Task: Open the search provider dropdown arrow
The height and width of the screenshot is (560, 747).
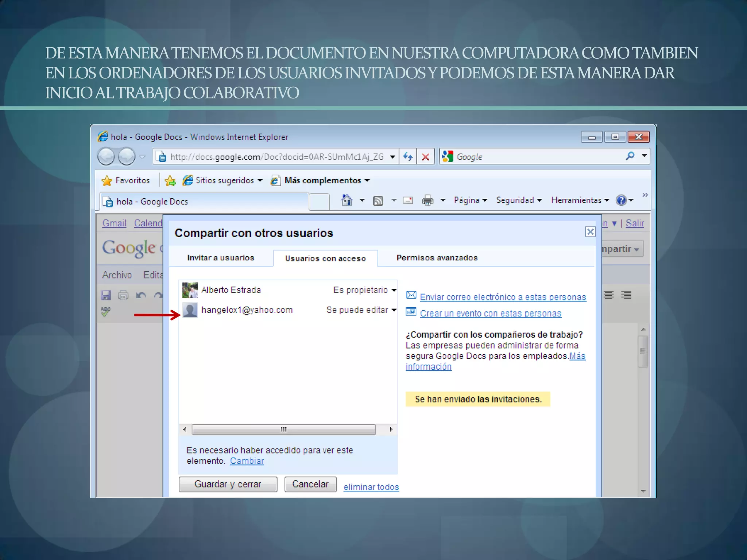Action: [644, 156]
